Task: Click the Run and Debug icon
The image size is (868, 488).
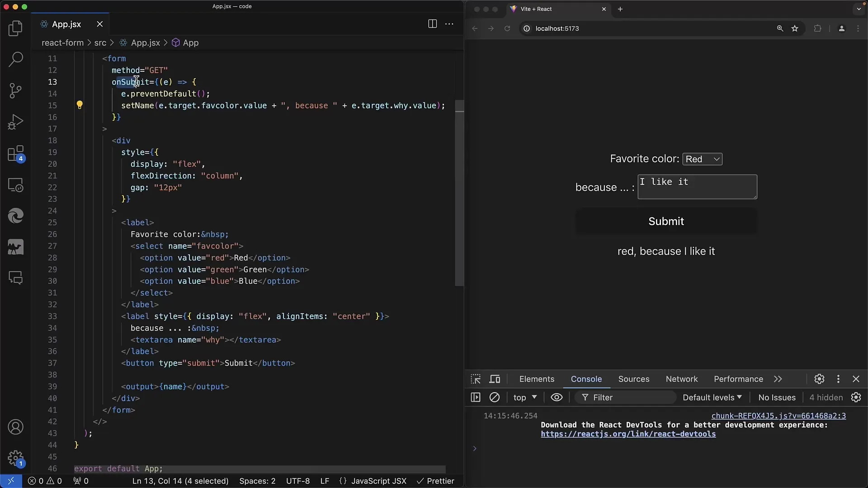Action: (15, 121)
